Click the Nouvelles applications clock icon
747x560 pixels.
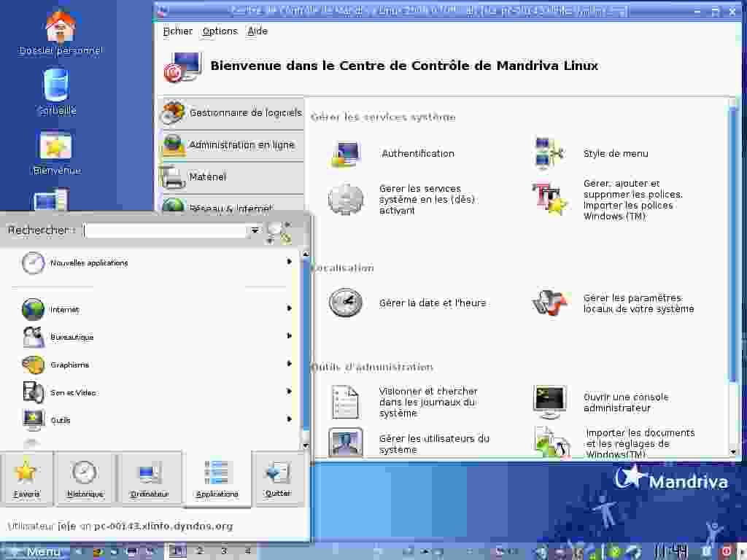point(34,262)
